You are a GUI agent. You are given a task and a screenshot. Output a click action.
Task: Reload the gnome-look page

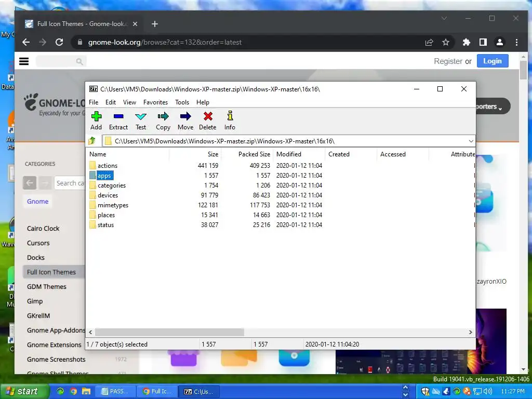tap(59, 42)
